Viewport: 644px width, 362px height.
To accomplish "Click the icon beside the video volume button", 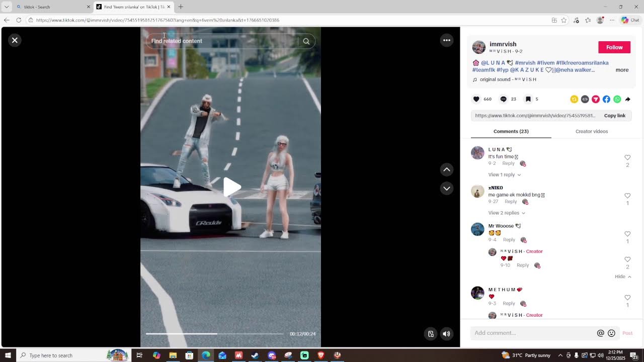I will (x=431, y=334).
